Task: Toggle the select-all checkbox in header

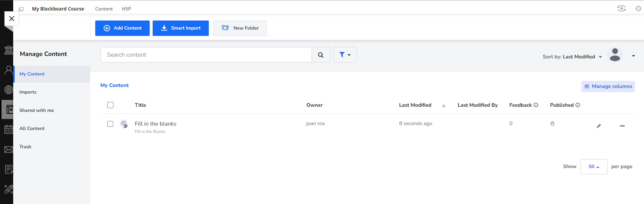Action: click(x=110, y=105)
